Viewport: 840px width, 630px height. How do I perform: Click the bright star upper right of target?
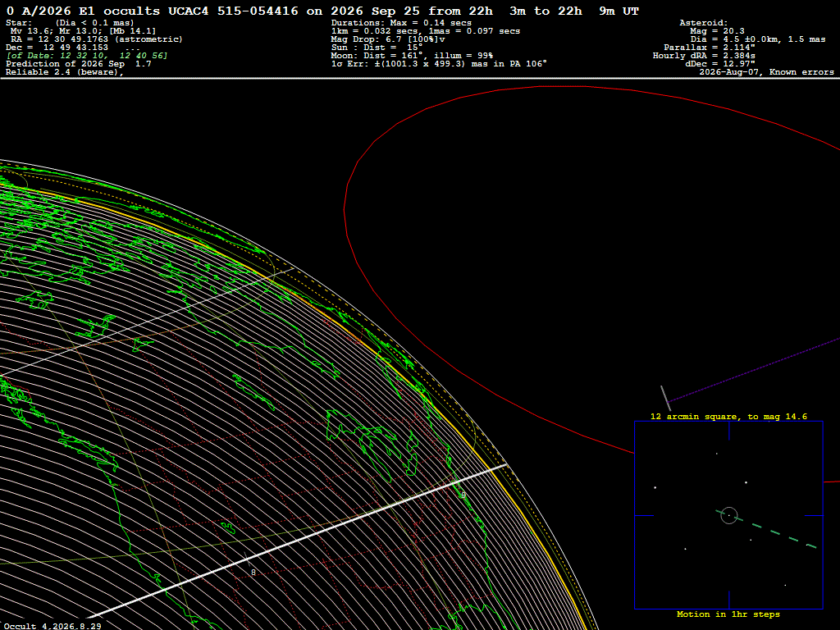click(x=746, y=482)
